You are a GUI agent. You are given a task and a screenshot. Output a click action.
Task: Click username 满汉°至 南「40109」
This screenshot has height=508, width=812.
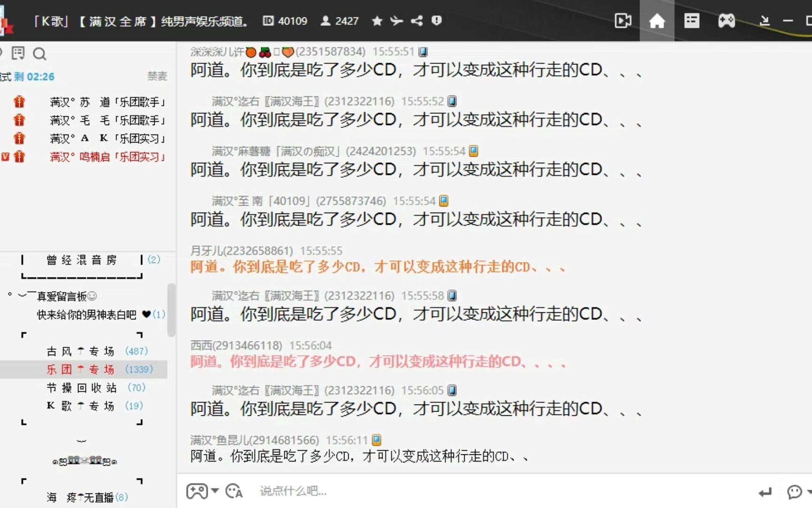(x=298, y=201)
